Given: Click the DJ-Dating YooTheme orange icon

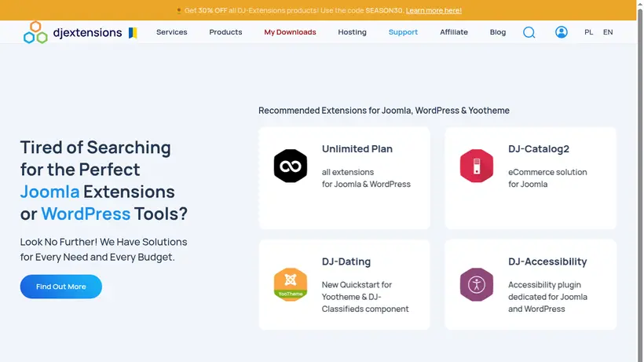Looking at the screenshot, I should [x=291, y=284].
